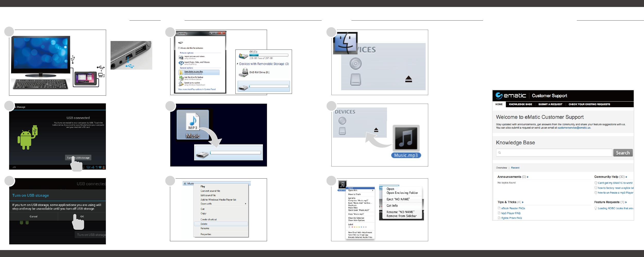Viewport: 644px width, 257px height.
Task: Click the Knowledge Base search field
Action: pyautogui.click(x=554, y=153)
